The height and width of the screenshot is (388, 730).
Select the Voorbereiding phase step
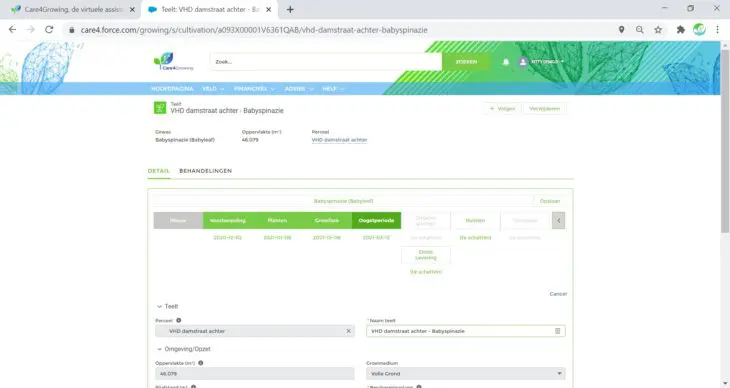(x=228, y=220)
